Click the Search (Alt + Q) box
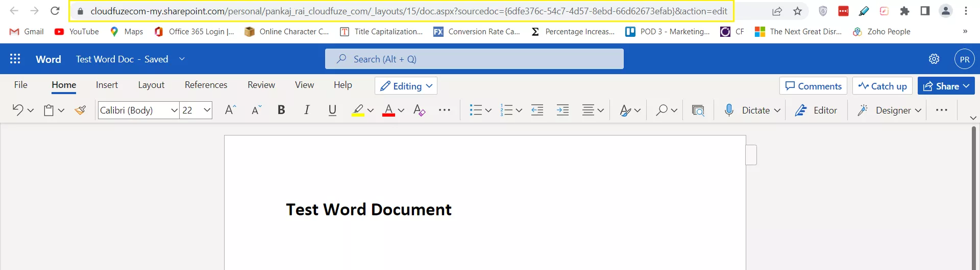The image size is (980, 270). pyautogui.click(x=474, y=59)
